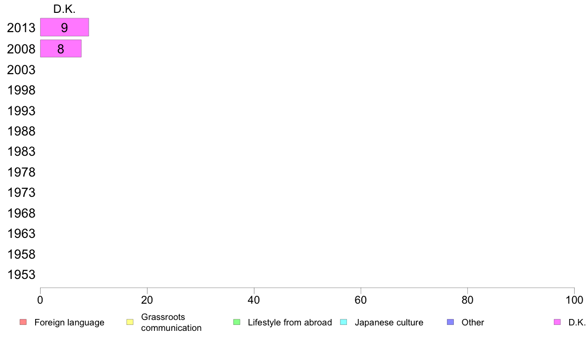Click the 40 tick on the x-axis
This screenshot has height=364, width=588.
254,300
